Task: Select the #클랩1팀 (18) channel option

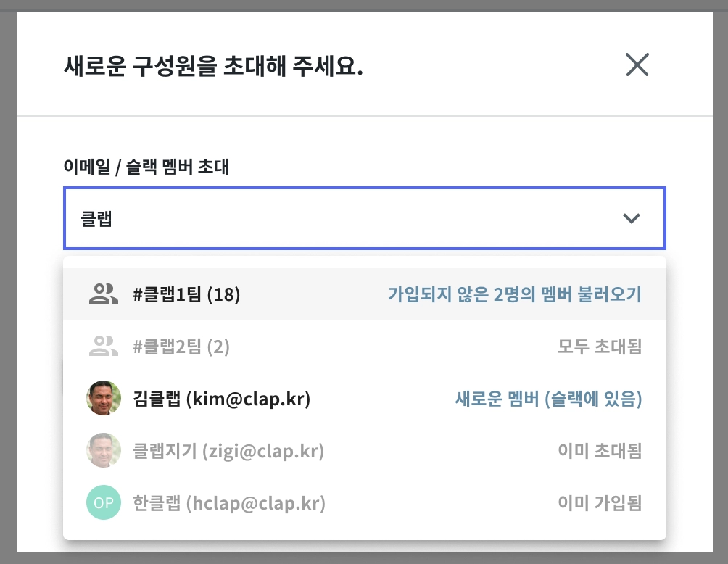Action: coord(186,294)
